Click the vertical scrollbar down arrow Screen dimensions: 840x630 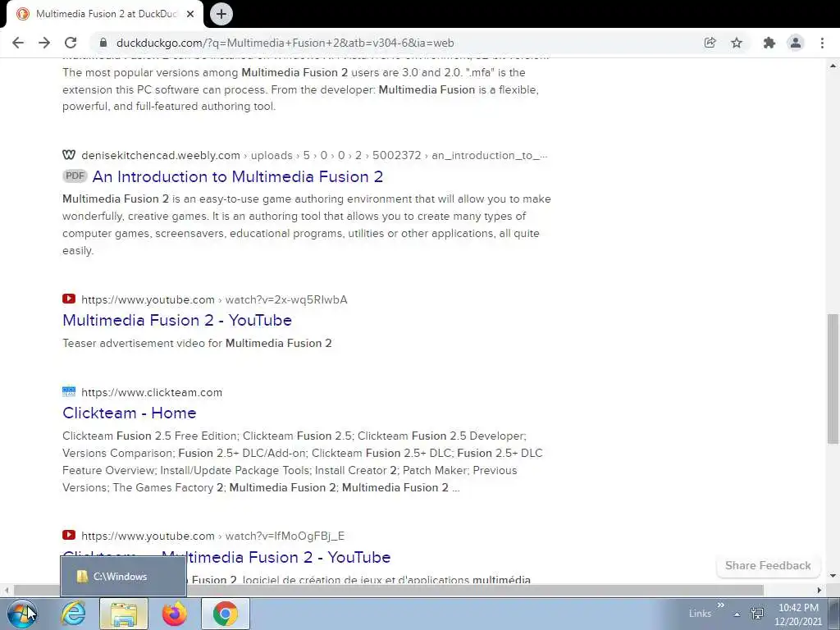click(x=833, y=576)
